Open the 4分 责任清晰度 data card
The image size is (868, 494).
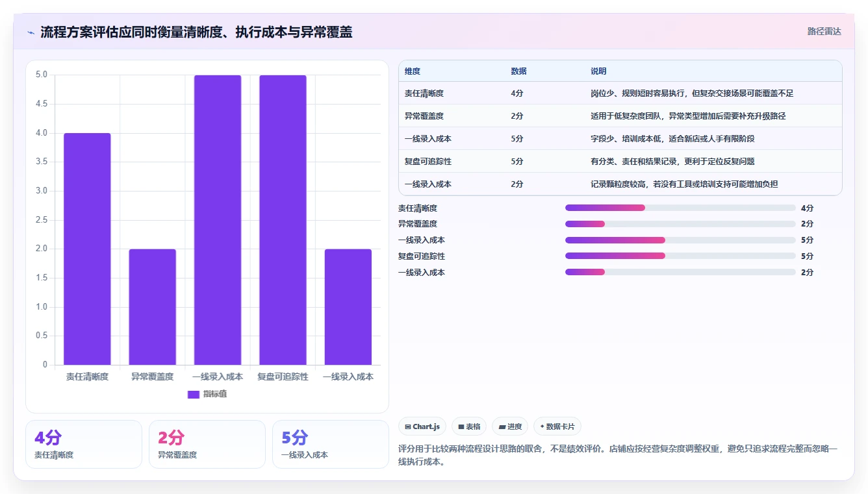coord(84,444)
